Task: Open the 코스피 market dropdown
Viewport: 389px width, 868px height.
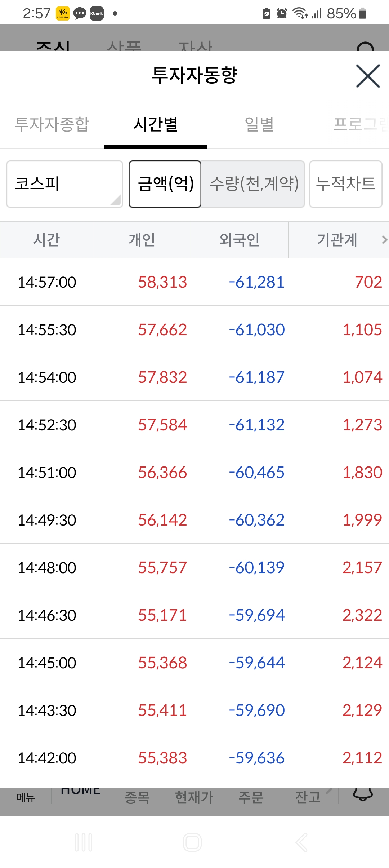Action: pyautogui.click(x=64, y=184)
